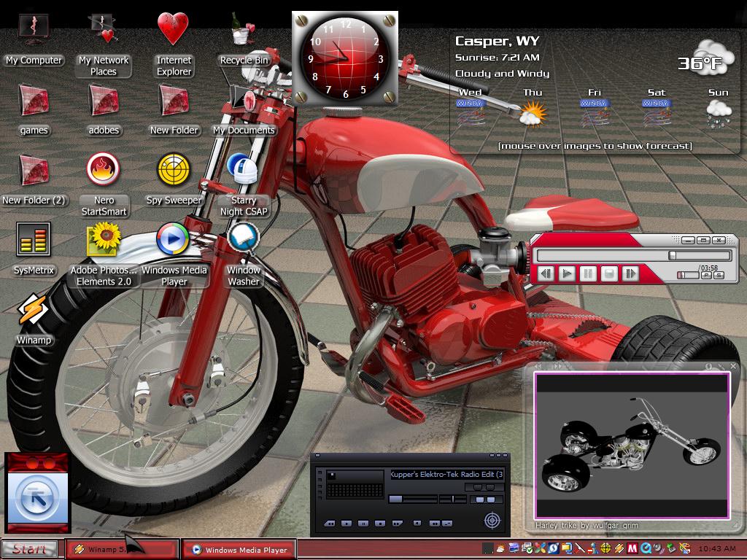Image resolution: width=747 pixels, height=560 pixels.
Task: Click the crosshair target icon in the dark player
Action: tap(492, 520)
